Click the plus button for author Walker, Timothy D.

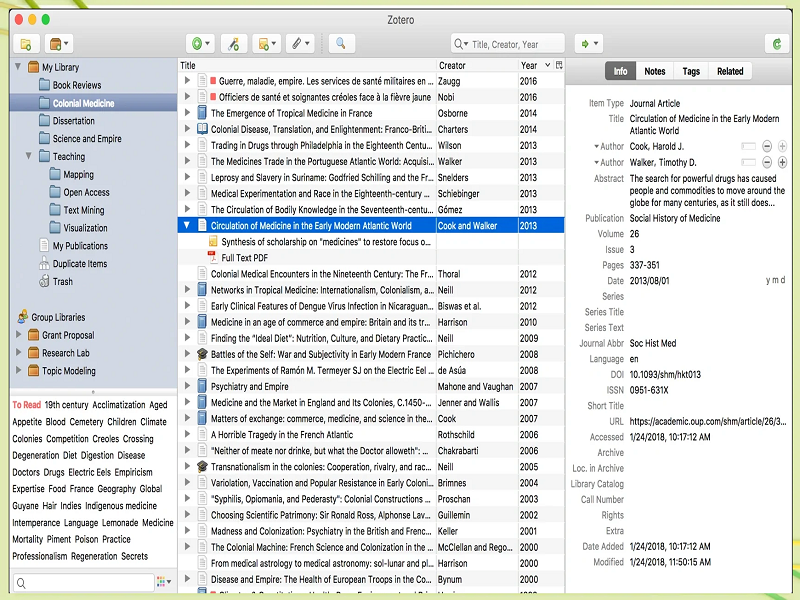click(782, 162)
